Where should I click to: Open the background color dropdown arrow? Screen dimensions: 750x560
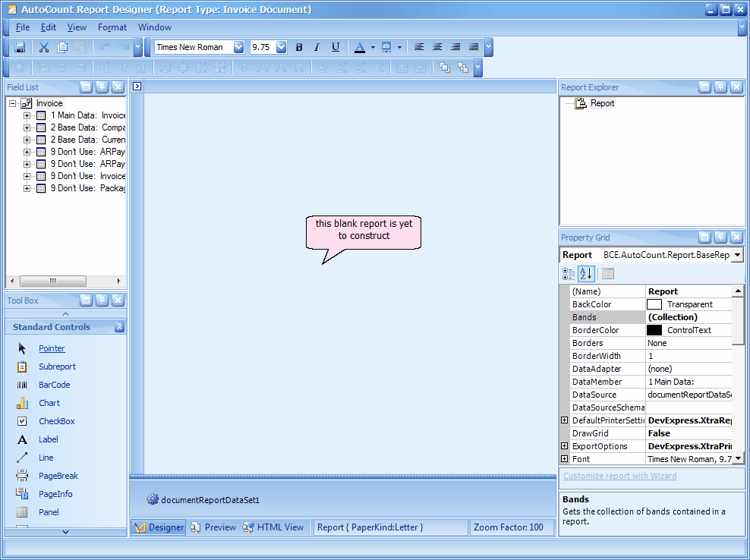point(399,47)
